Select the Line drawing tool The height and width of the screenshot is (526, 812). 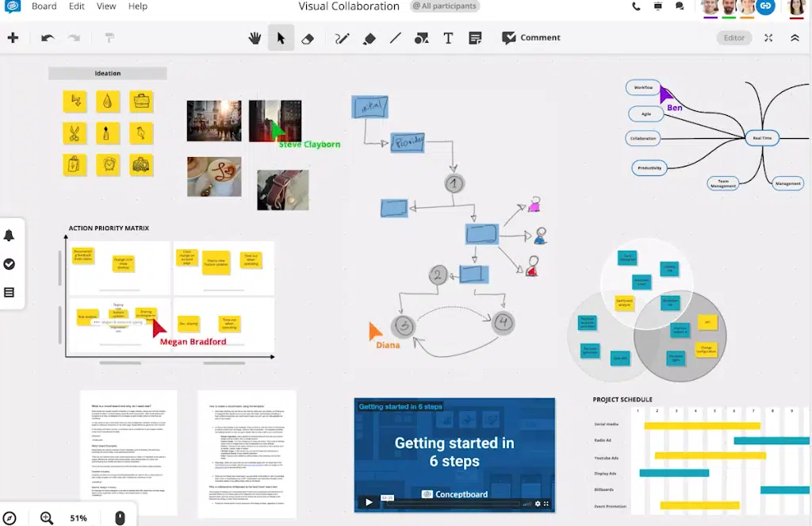click(395, 38)
